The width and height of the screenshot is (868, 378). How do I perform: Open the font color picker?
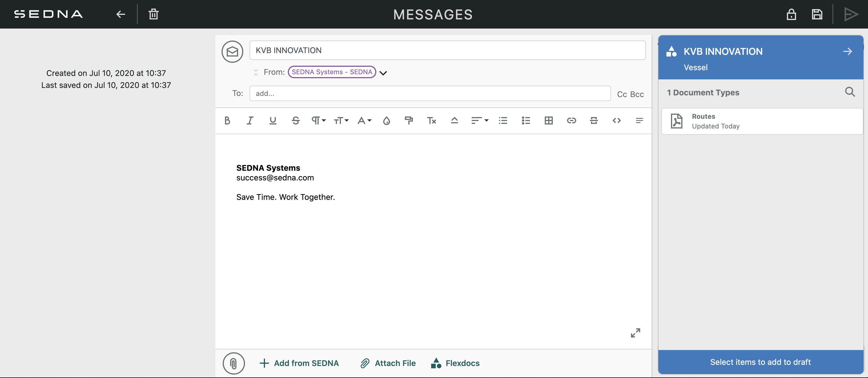click(x=364, y=120)
